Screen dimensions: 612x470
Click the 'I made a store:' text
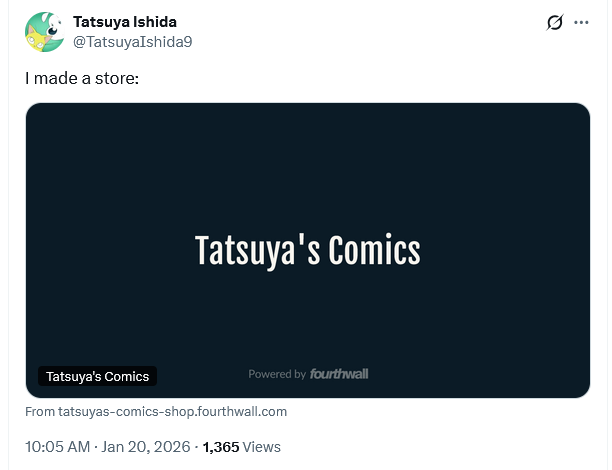point(82,78)
